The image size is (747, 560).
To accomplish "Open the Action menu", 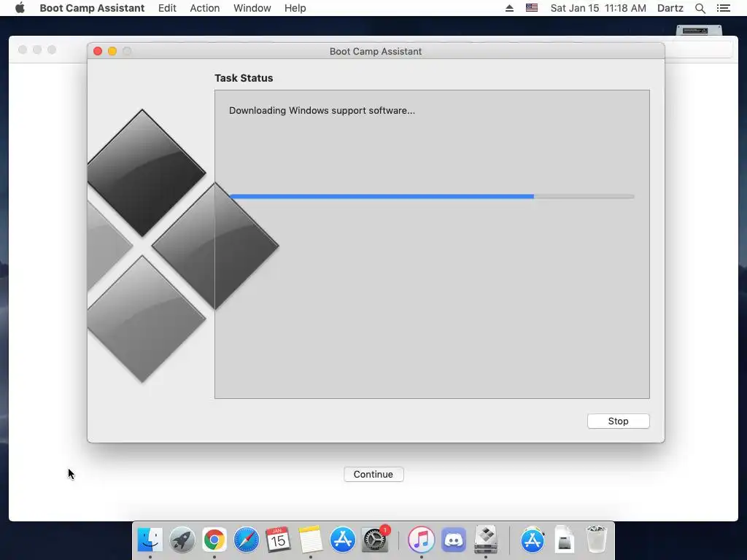I will tap(205, 8).
